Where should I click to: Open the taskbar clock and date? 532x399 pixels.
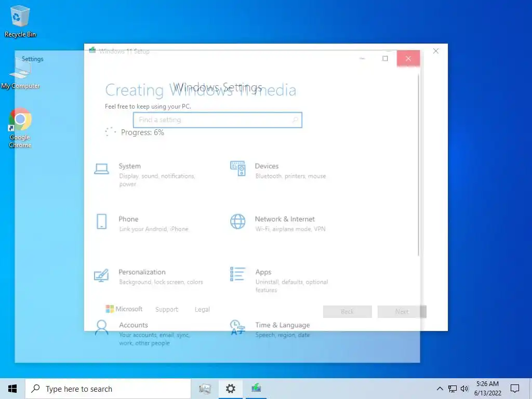coord(487,389)
